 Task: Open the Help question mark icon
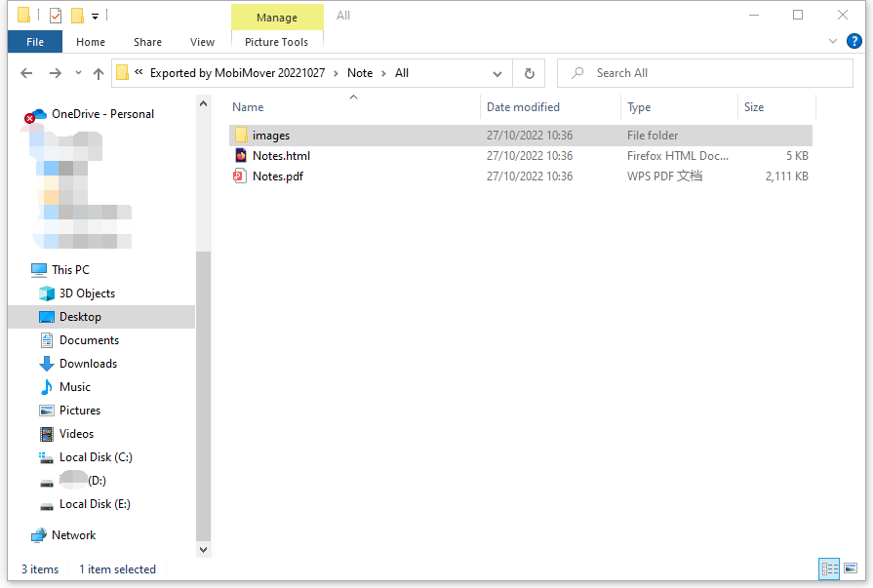point(853,41)
